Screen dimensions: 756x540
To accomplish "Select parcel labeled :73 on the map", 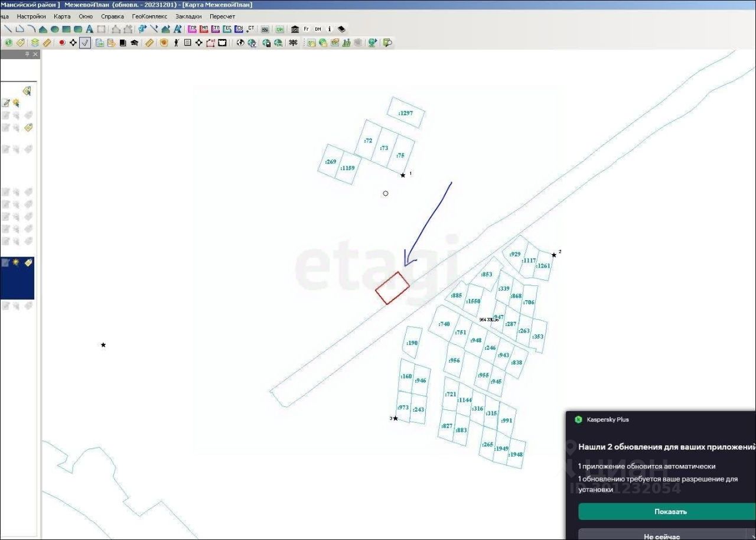I will pyautogui.click(x=384, y=148).
